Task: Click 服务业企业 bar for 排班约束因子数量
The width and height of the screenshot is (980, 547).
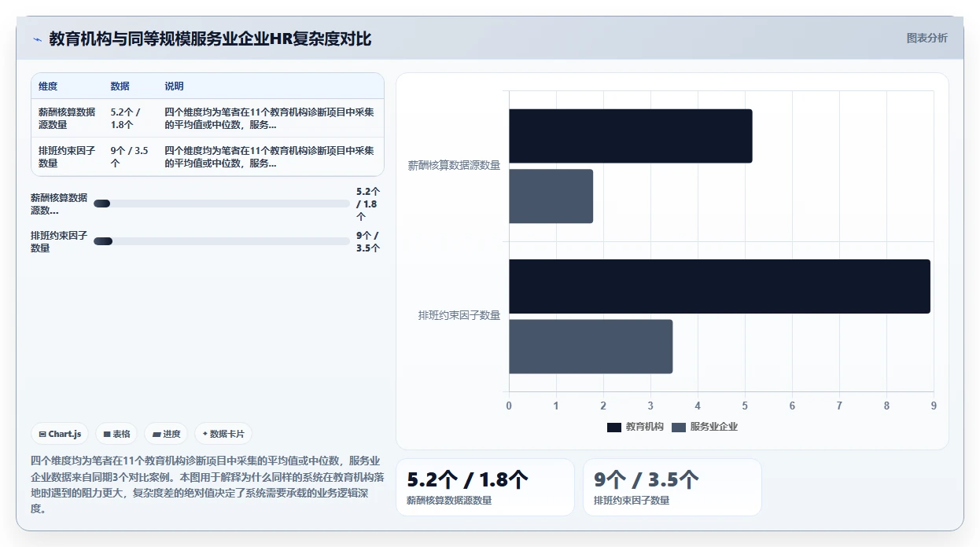Action: (x=591, y=347)
